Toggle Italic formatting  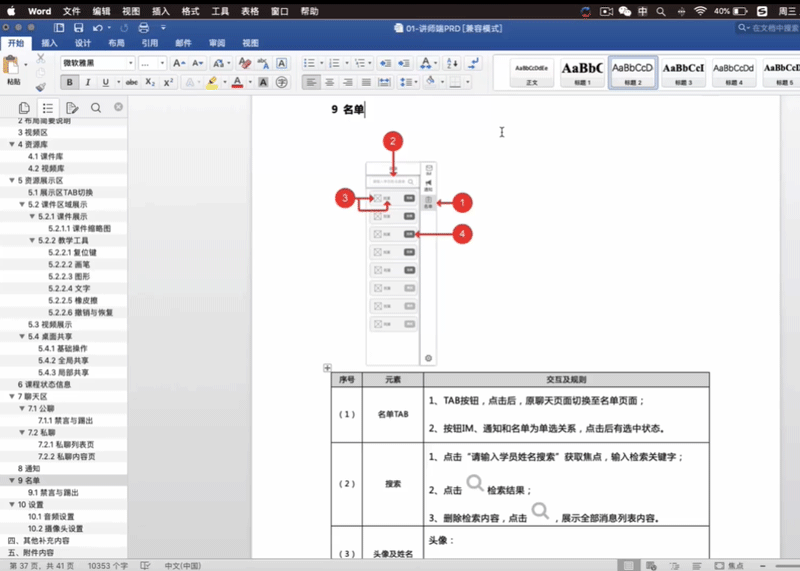[x=88, y=82]
